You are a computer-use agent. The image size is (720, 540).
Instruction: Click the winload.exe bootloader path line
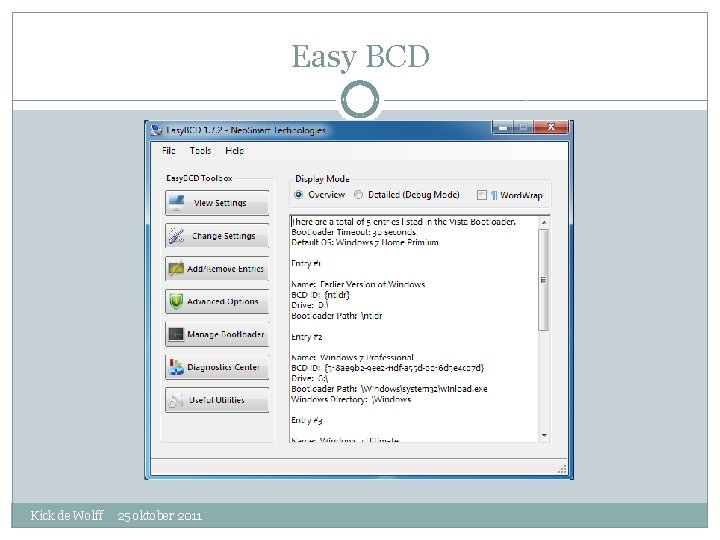tap(389, 389)
